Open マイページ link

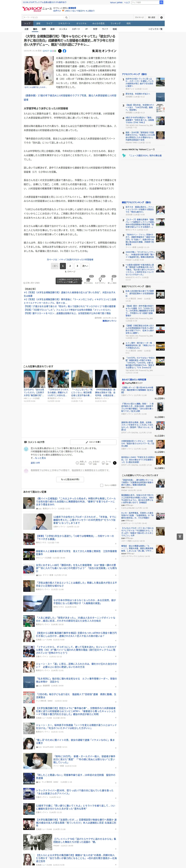(139, 17)
